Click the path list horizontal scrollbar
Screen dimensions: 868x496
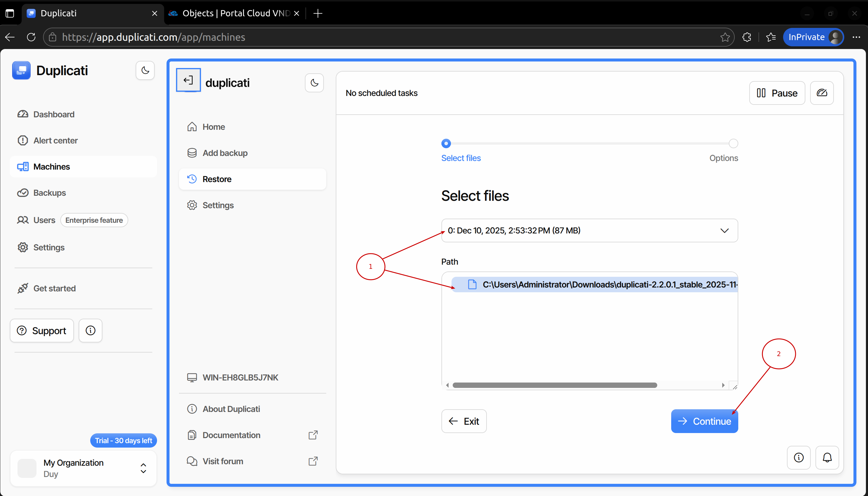554,385
